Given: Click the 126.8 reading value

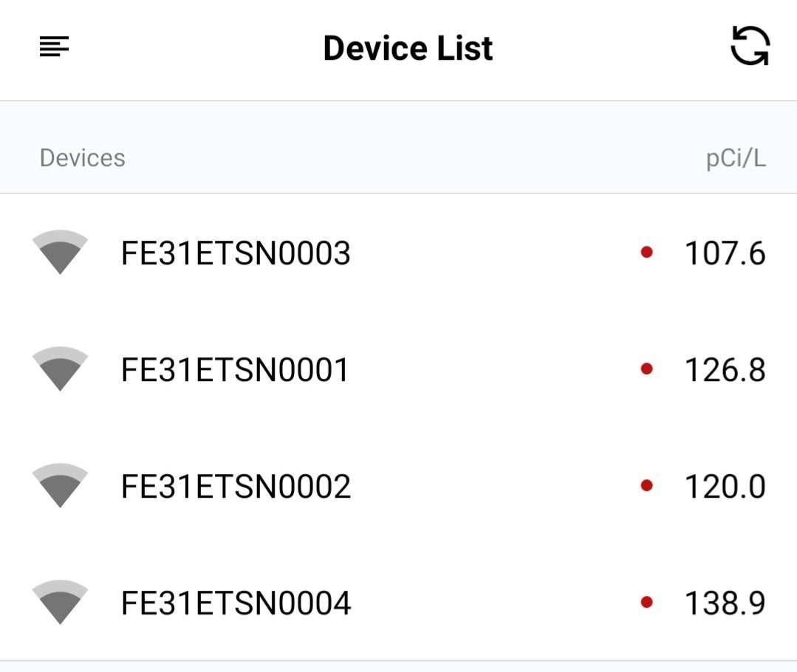Looking at the screenshot, I should pos(725,369).
